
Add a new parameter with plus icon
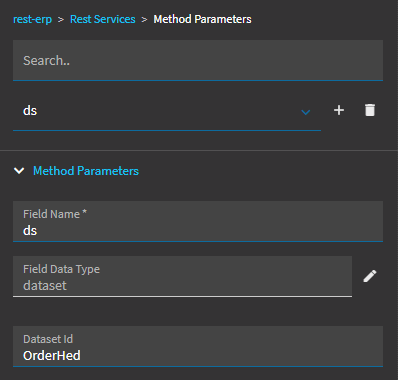point(339,110)
